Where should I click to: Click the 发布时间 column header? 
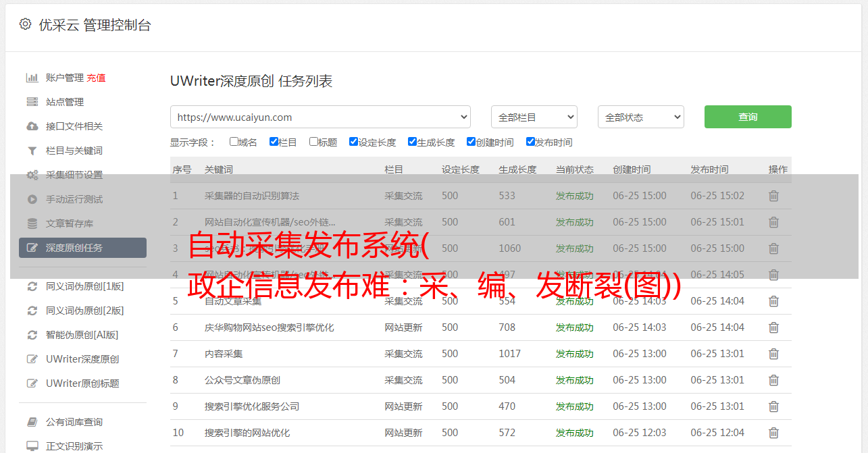point(709,169)
